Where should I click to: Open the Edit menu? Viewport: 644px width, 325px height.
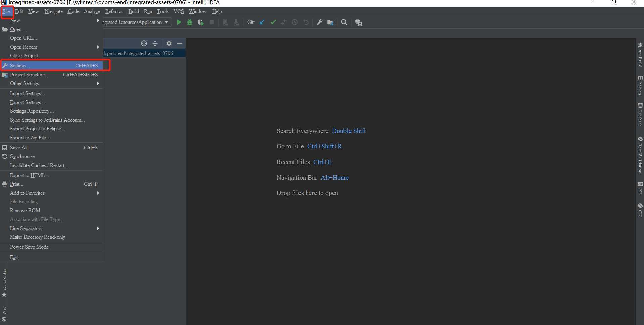tap(19, 11)
